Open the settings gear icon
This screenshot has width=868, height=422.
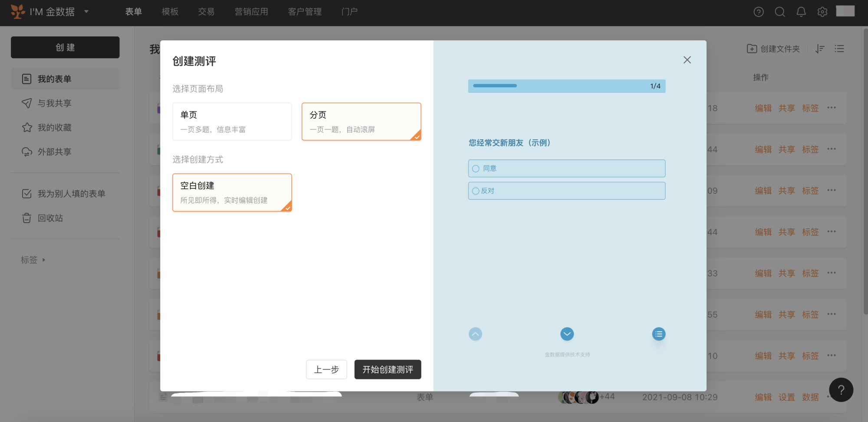click(822, 12)
